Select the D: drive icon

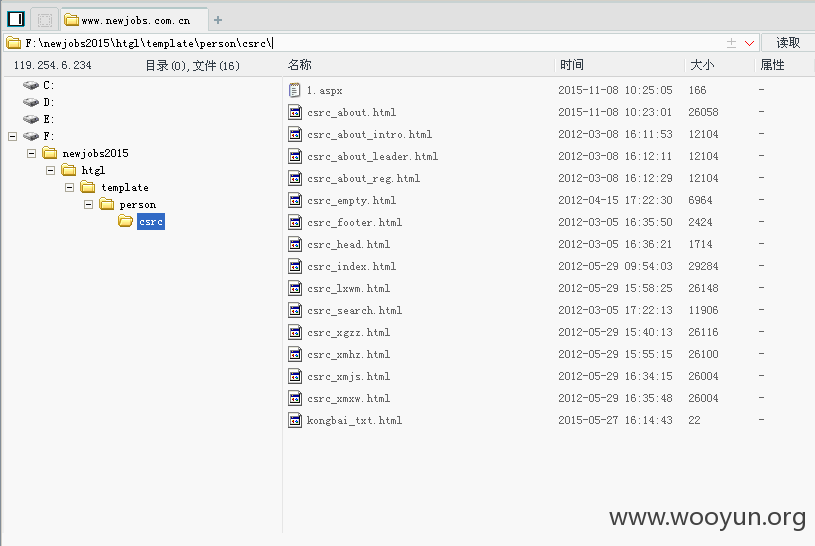(31, 102)
